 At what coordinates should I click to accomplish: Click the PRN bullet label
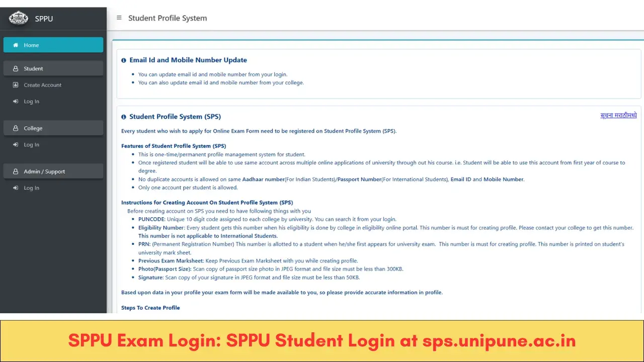tap(144, 244)
